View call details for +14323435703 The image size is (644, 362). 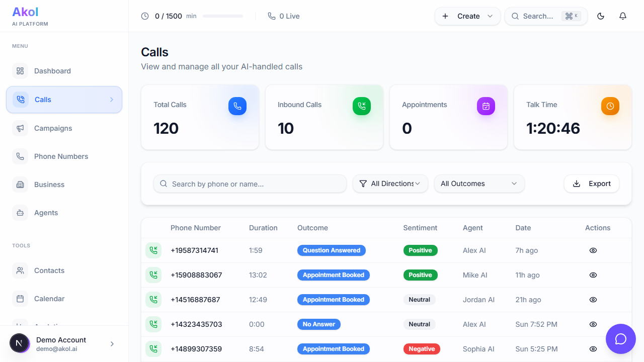tap(593, 324)
